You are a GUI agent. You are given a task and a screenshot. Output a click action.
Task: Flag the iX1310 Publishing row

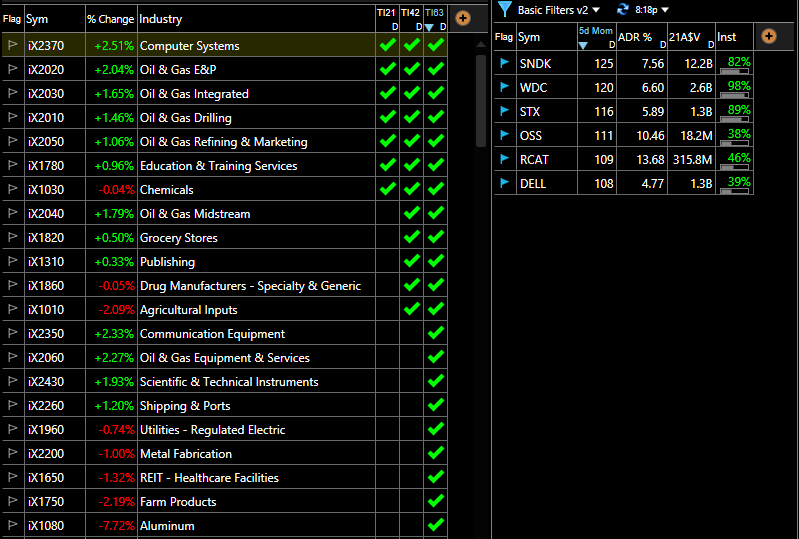13,260
